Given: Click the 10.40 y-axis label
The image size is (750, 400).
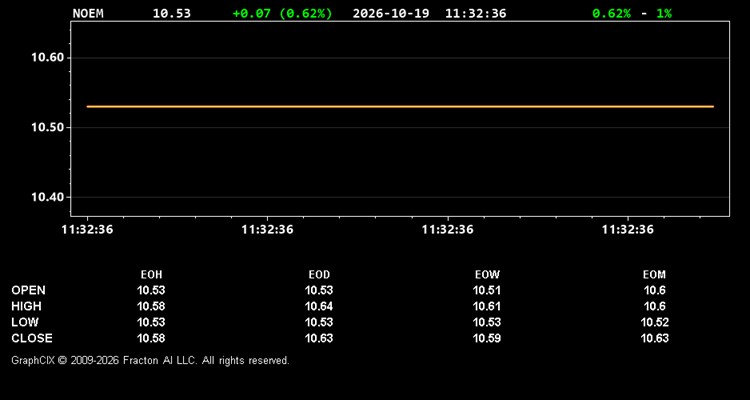Looking at the screenshot, I should click(x=47, y=197).
